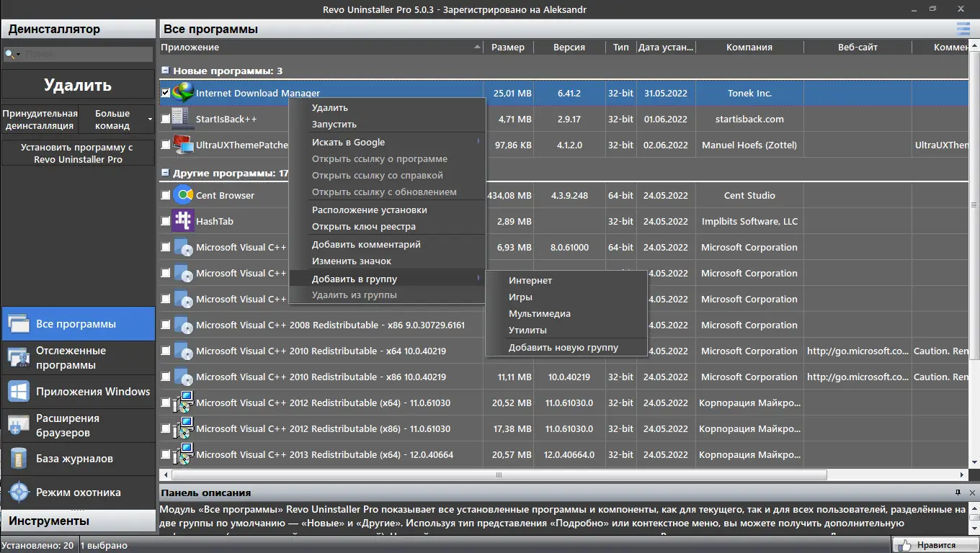Click the Internet Download Manager program icon
This screenshot has height=553, width=980.
[184, 93]
